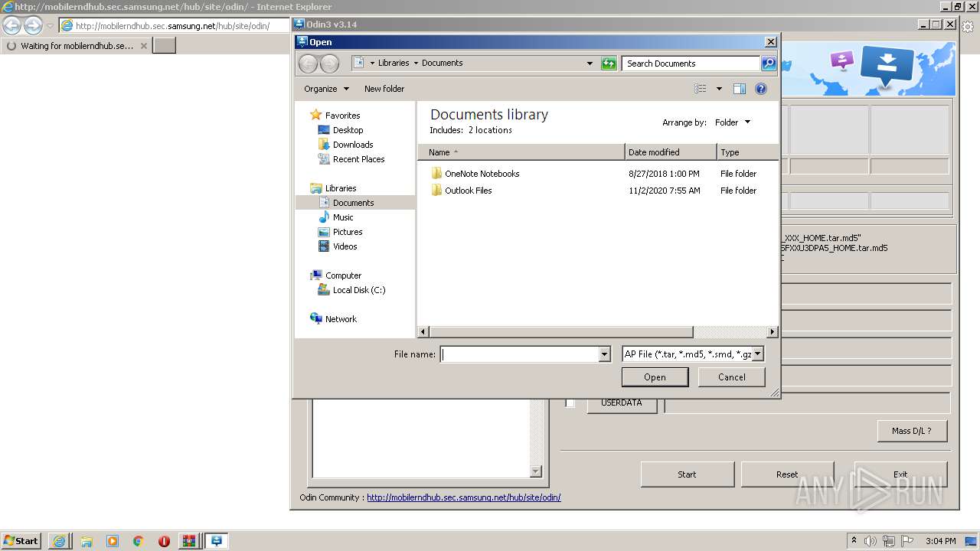The image size is (980, 551).
Task: Click the Exit button in Odin3
Action: click(x=900, y=474)
